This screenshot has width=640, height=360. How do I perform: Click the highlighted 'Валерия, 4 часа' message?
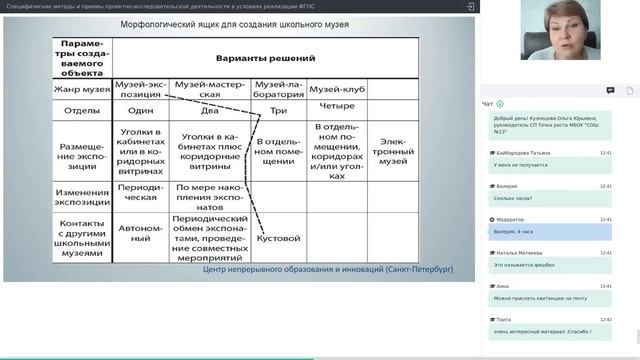coord(550,232)
